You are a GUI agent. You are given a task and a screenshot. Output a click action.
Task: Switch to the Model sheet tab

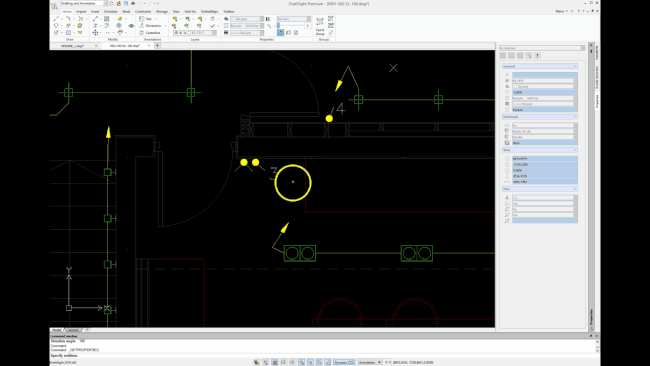57,330
